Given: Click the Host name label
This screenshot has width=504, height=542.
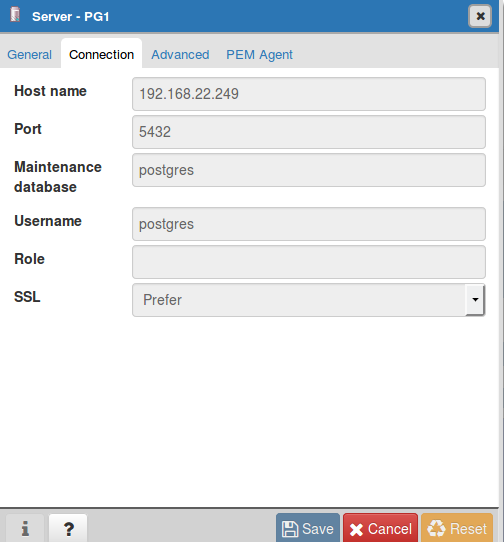Looking at the screenshot, I should 50,91.
